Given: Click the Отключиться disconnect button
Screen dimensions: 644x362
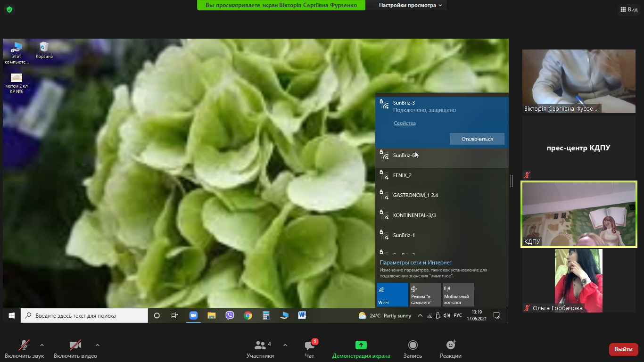Looking at the screenshot, I should (x=477, y=139).
